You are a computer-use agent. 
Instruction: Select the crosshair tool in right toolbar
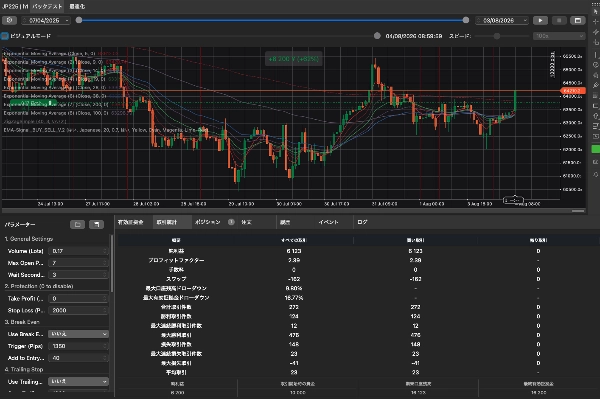(596, 21)
